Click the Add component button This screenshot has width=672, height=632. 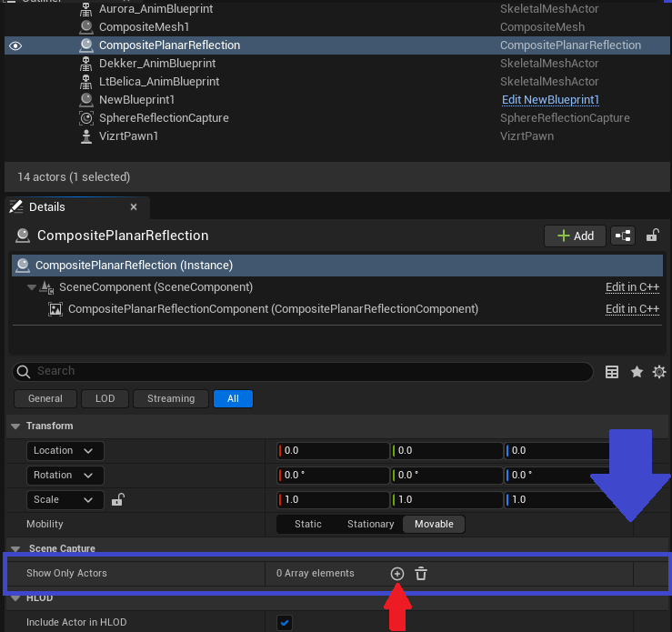tap(574, 236)
